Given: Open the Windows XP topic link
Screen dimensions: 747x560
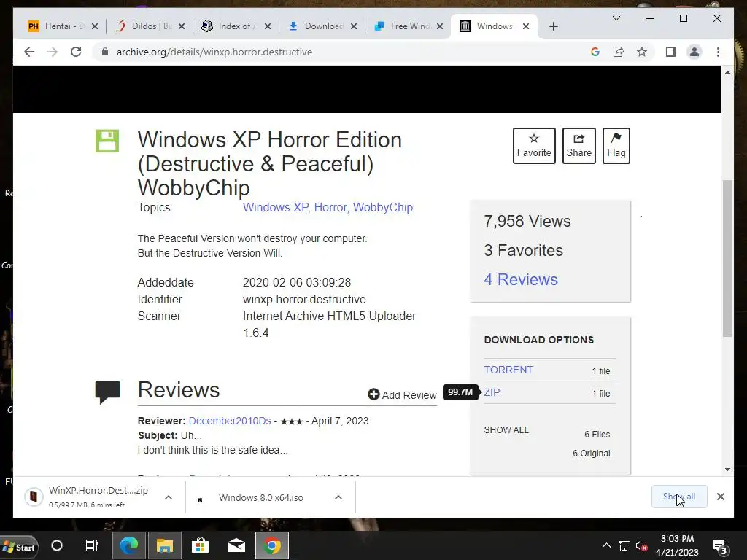Looking at the screenshot, I should point(276,208).
